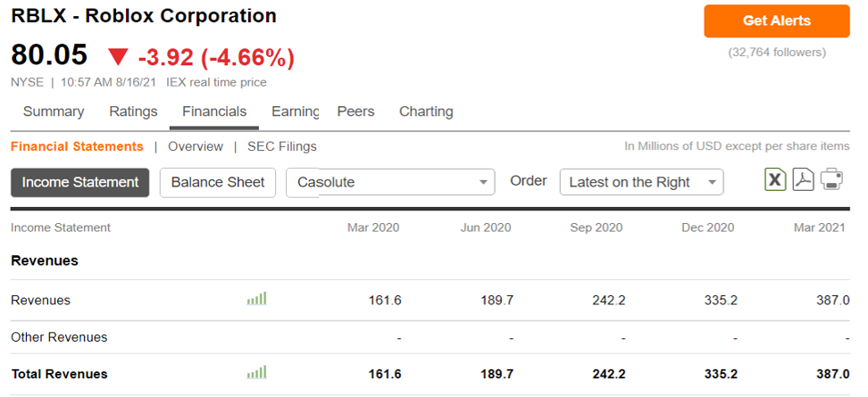Viewport: 868px width, 397px height.
Task: Open the Latest on the Right order dropdown
Action: tap(641, 183)
